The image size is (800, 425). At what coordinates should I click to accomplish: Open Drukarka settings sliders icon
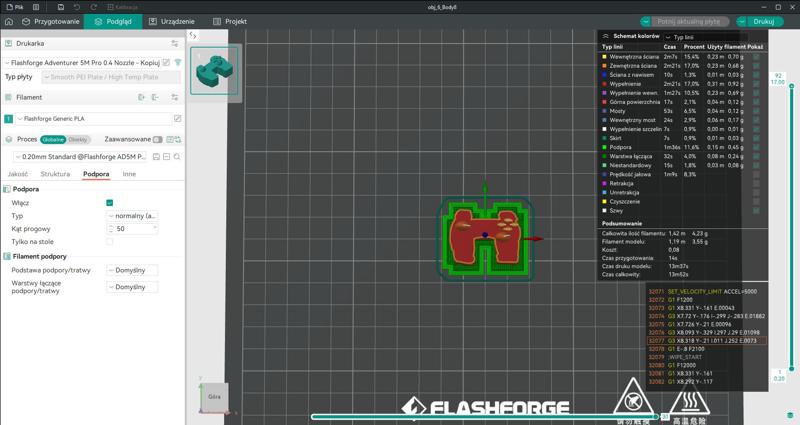(175, 43)
